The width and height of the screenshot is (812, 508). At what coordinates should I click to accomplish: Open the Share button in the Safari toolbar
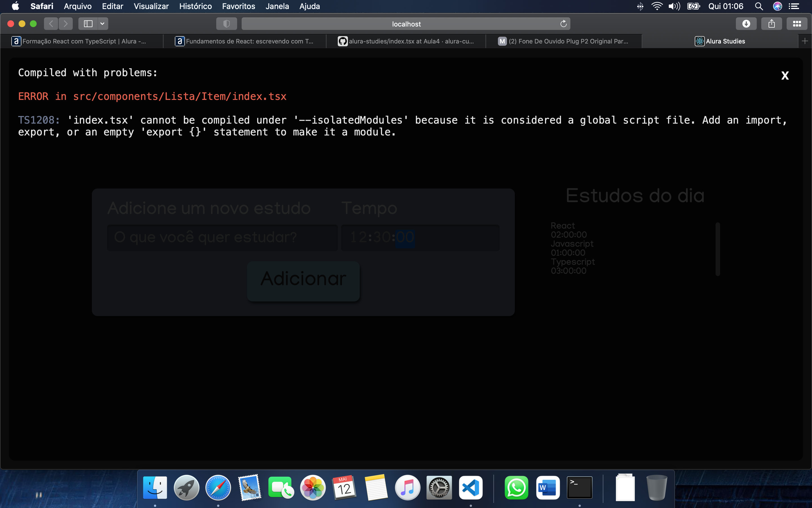click(x=771, y=23)
